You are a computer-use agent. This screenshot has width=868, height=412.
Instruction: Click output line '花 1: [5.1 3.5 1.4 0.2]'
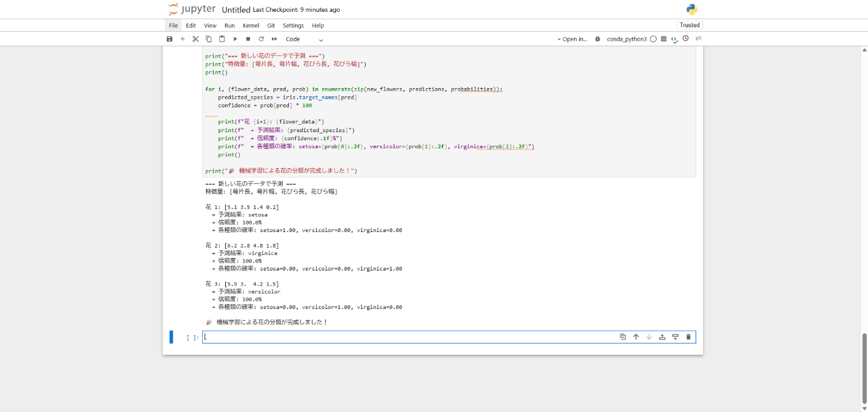click(242, 207)
